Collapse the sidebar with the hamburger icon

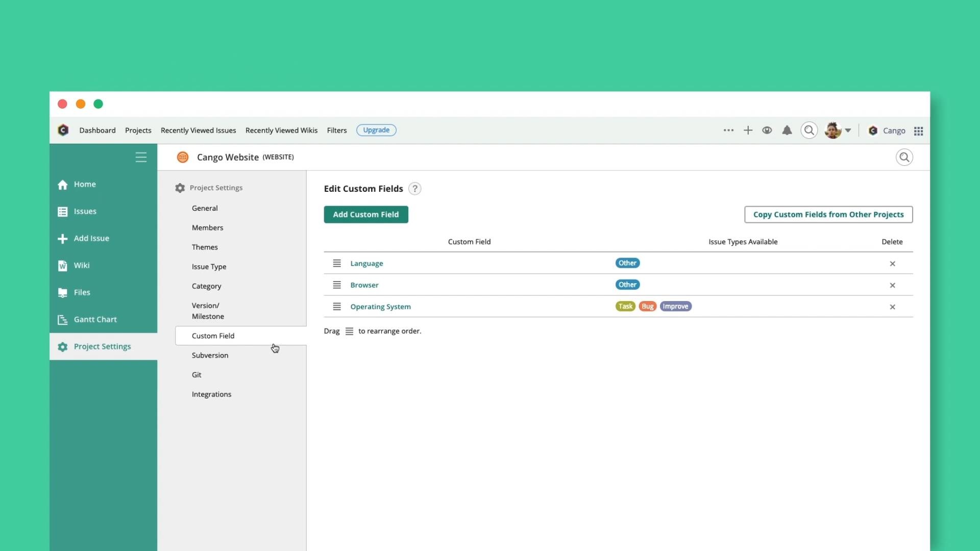coord(141,157)
